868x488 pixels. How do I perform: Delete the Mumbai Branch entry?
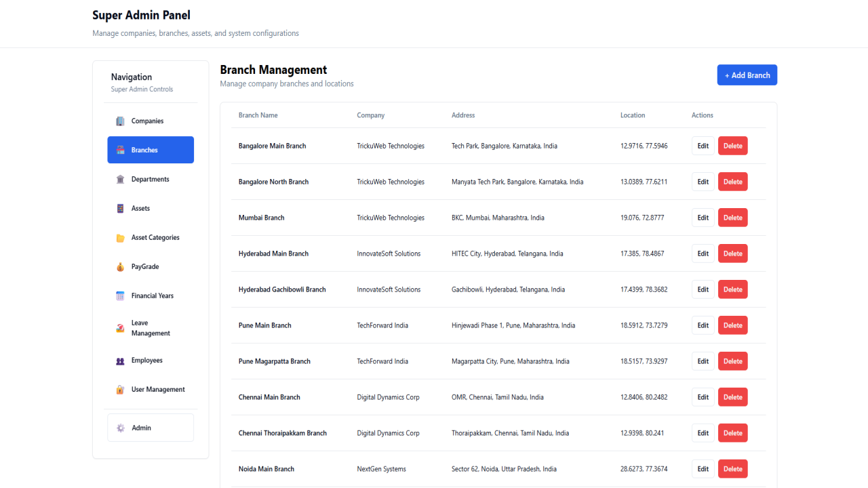pyautogui.click(x=733, y=218)
